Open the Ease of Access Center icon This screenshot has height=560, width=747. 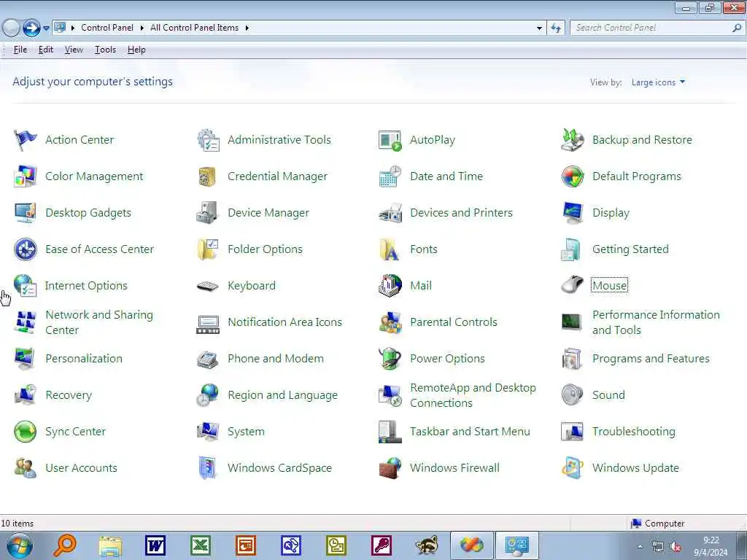pyautogui.click(x=26, y=249)
